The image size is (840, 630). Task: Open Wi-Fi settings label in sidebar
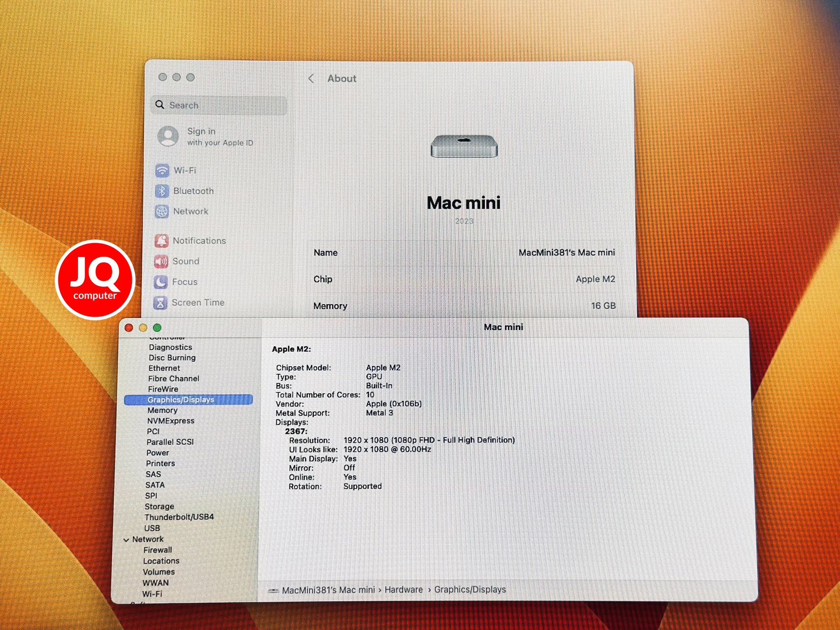click(x=185, y=171)
